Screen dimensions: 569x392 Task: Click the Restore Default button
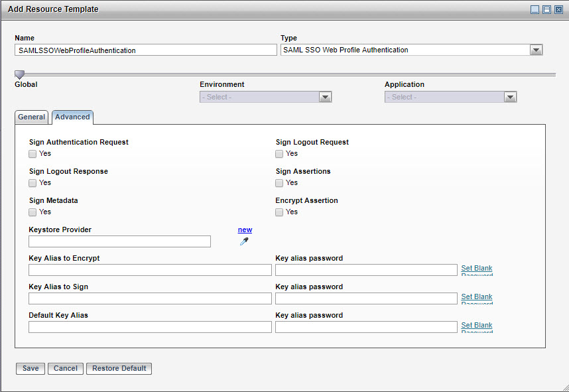119,369
